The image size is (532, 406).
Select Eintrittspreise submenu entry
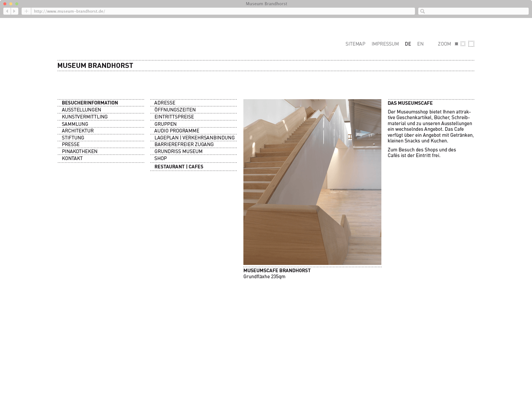tap(174, 117)
